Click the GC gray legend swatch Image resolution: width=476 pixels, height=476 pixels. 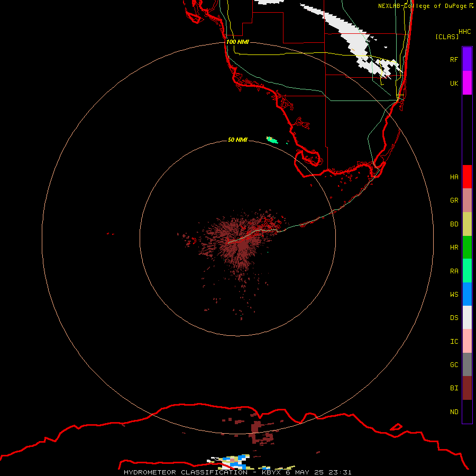click(x=467, y=364)
